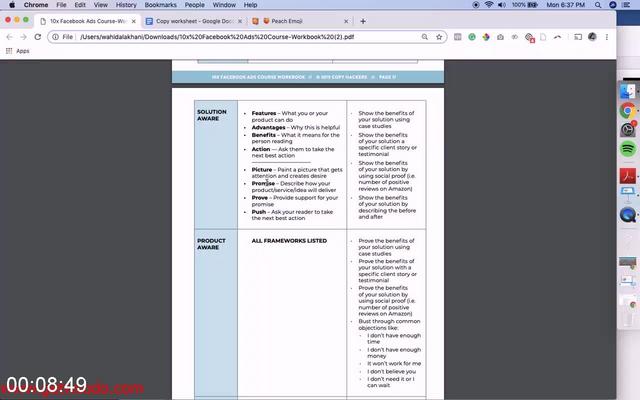
Task: Click the objection 'It won't work for me'
Action: [x=394, y=363]
